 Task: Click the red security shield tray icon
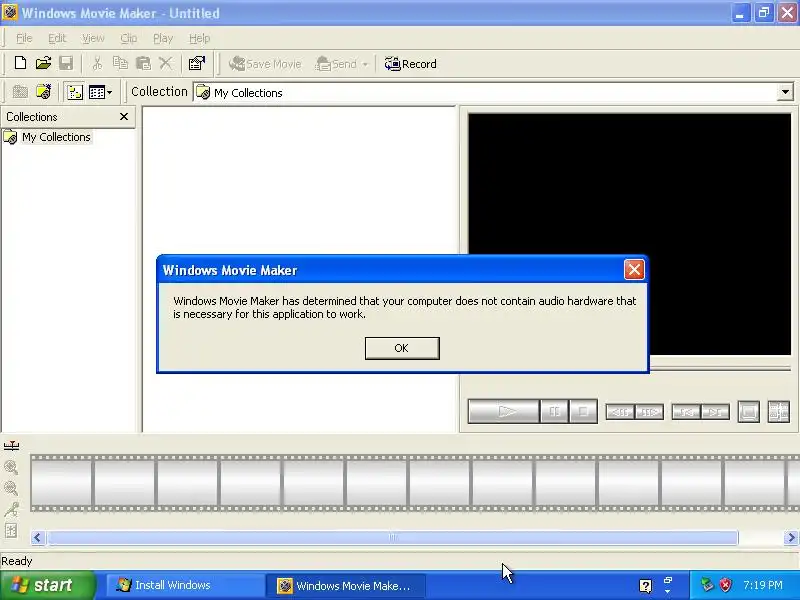coord(725,585)
